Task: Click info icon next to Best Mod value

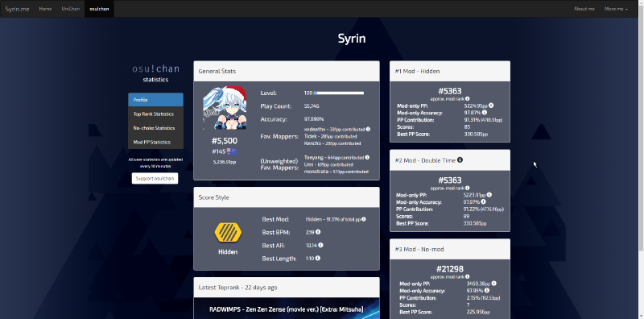Action: tap(364, 219)
